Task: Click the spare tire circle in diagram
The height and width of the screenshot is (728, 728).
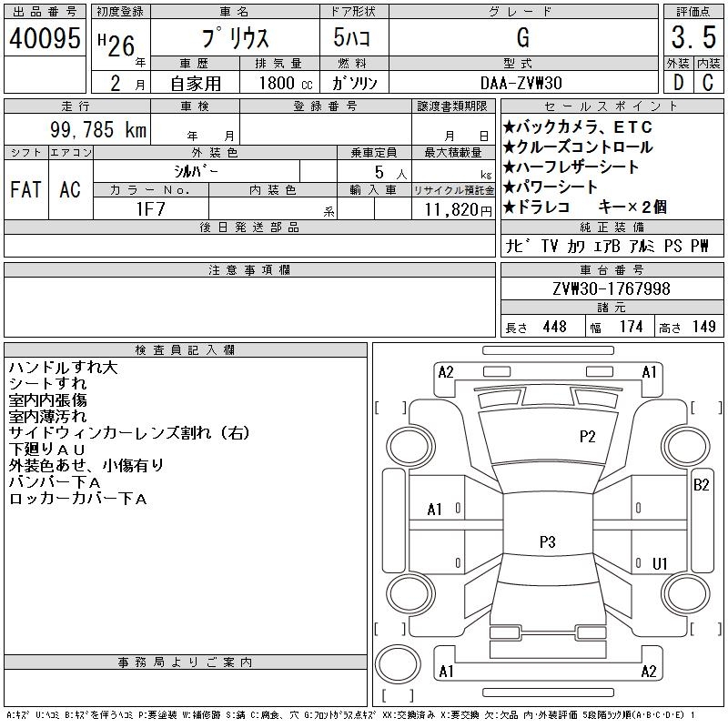Action: 398,663
